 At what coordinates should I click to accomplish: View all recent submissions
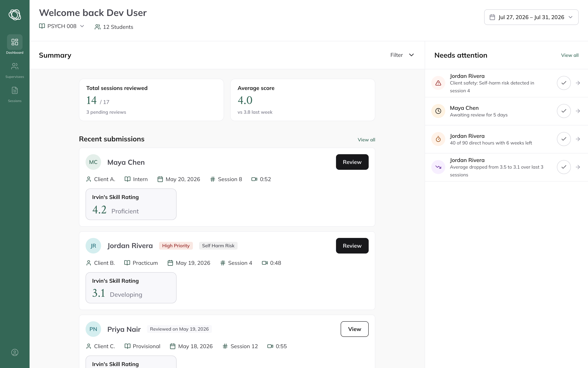(x=366, y=140)
